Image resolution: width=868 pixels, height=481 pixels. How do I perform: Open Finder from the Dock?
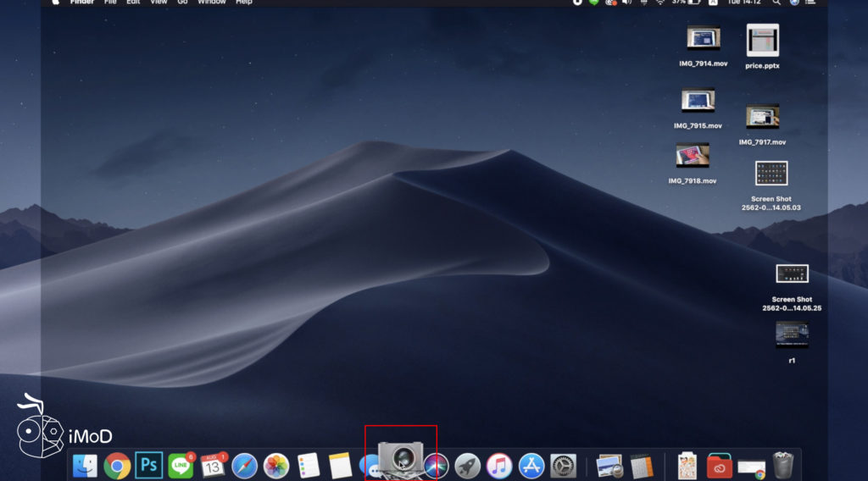[x=86, y=466]
